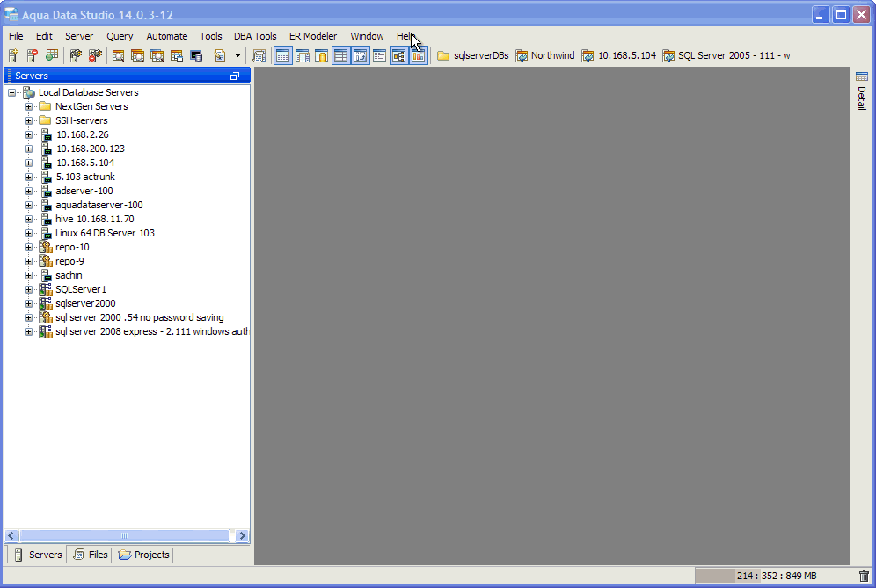Select the Linux 64 DB Server 103 entry

(105, 233)
